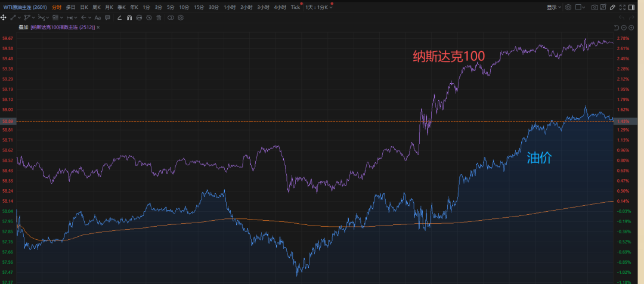Screen dimensions: 644x284
Task: Select the 10分 timeframe
Action: [184, 7]
